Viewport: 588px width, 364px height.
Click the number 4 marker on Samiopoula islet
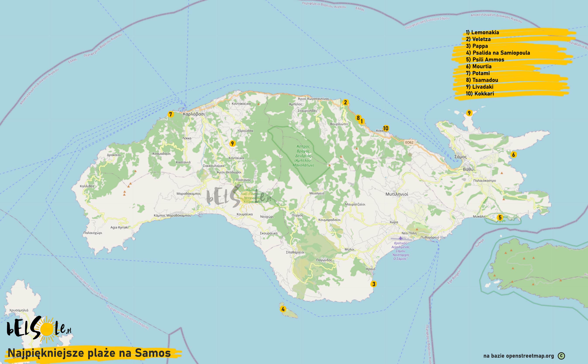tap(283, 309)
